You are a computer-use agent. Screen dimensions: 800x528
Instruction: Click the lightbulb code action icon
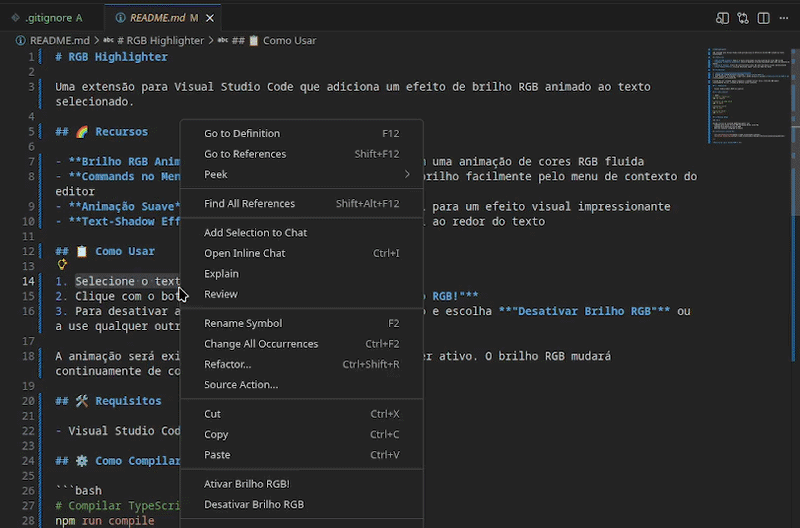click(x=62, y=264)
